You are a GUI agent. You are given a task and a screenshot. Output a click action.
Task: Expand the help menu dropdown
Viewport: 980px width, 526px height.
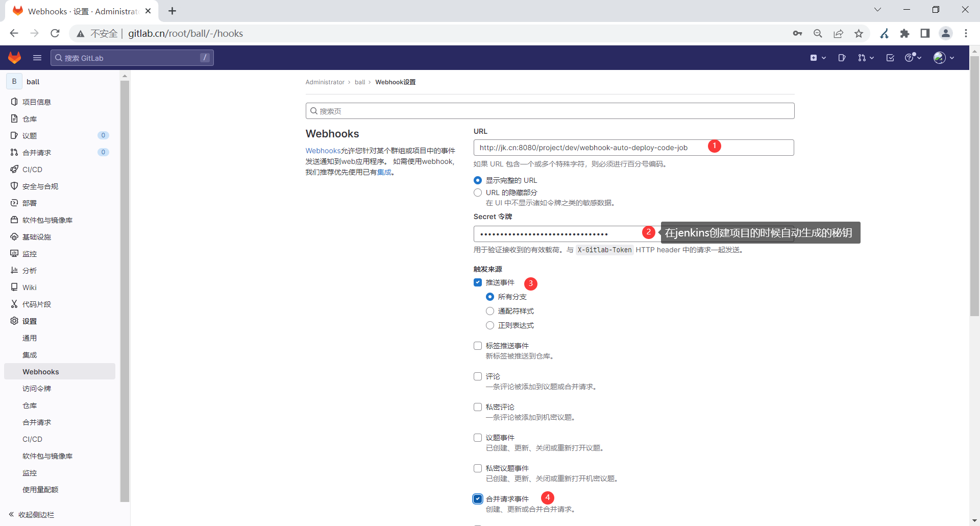913,58
